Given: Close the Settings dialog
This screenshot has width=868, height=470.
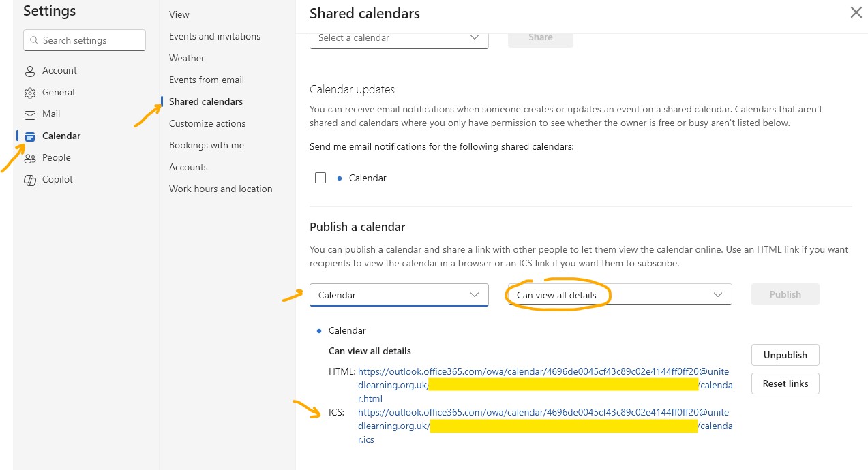Looking at the screenshot, I should click(856, 12).
